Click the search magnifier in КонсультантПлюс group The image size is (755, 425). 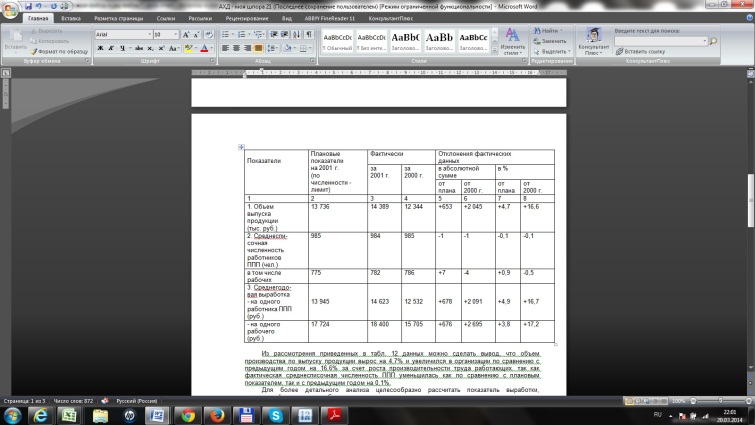714,41
